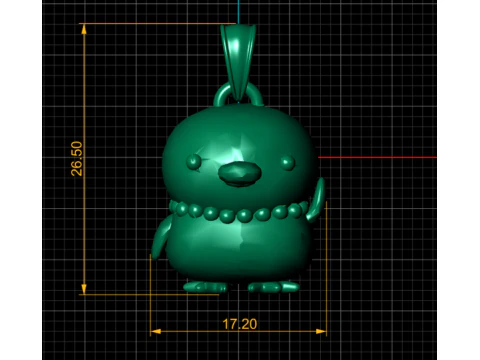
Task: Click the 17.20 width dimension label
Action: [x=240, y=324]
